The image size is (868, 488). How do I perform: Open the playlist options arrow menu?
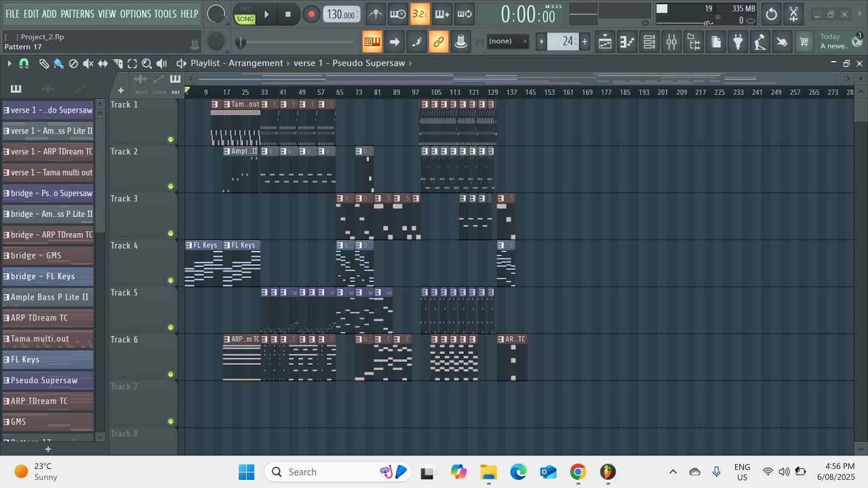pyautogui.click(x=9, y=63)
